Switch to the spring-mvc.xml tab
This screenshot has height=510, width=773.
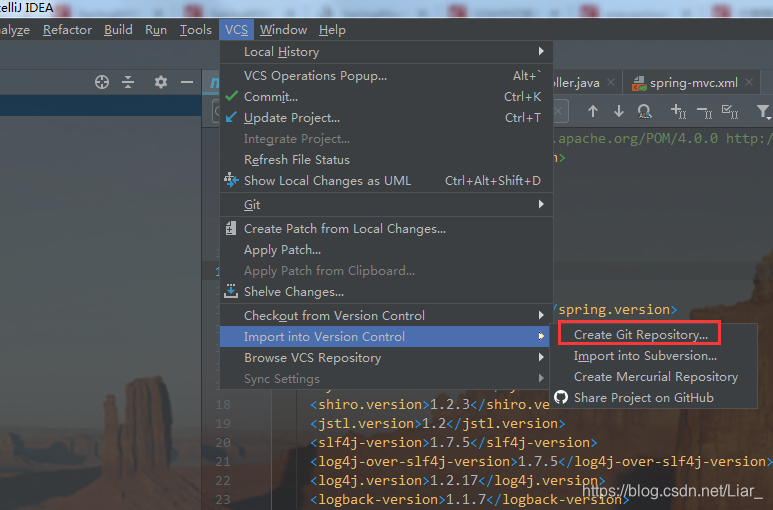(x=694, y=83)
